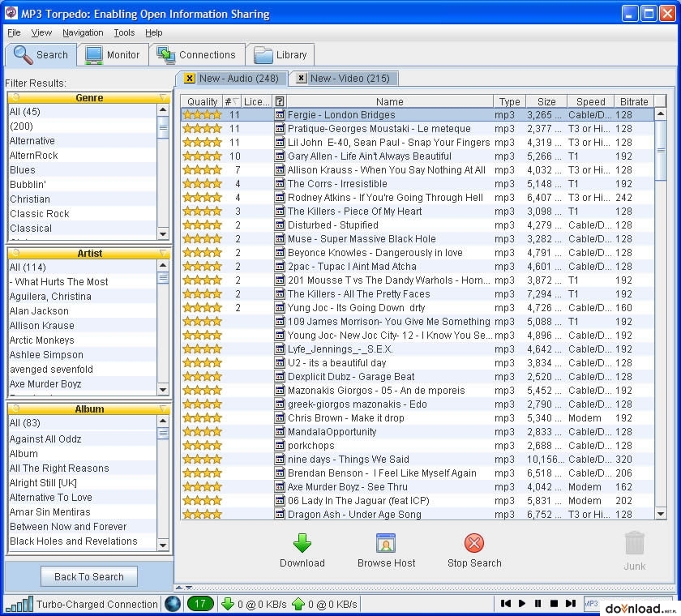Image resolution: width=681 pixels, height=616 pixels.
Task: Close the New - Video results tab
Action: click(301, 78)
